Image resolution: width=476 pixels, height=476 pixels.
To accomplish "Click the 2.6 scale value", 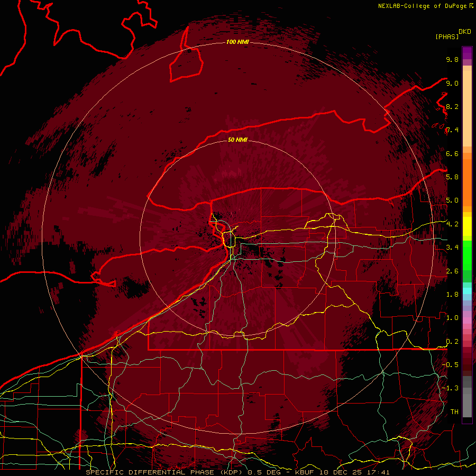I will tap(452, 271).
